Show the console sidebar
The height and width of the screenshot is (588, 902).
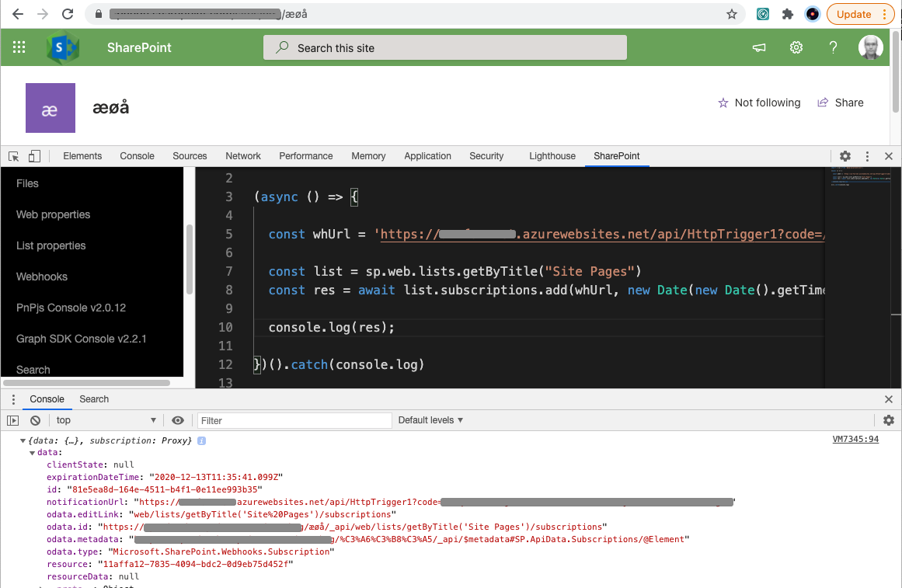pos(12,420)
